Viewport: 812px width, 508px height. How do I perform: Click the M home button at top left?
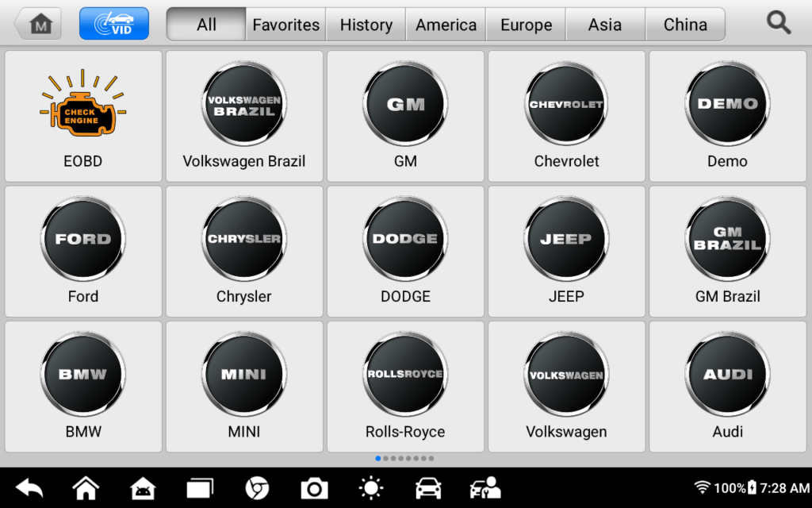pos(39,24)
